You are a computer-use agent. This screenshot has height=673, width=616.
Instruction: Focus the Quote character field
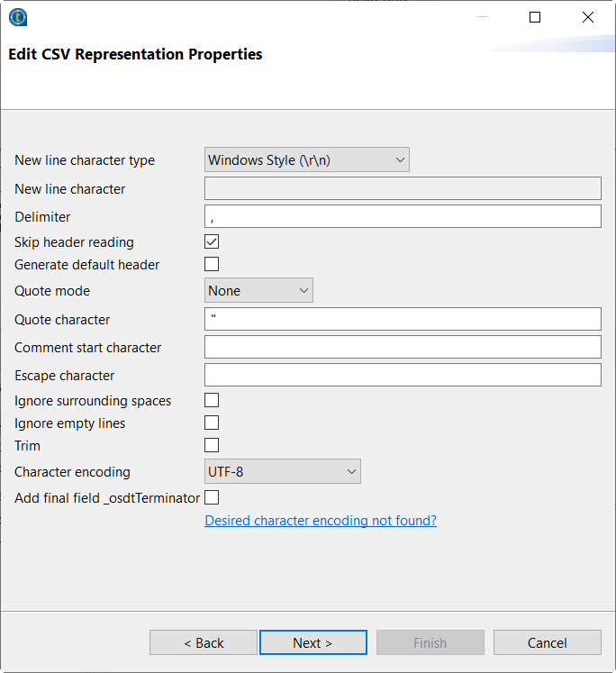[403, 319]
